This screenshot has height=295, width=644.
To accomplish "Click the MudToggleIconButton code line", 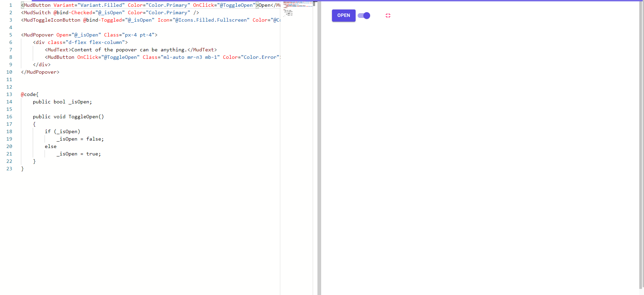I will [x=151, y=20].
